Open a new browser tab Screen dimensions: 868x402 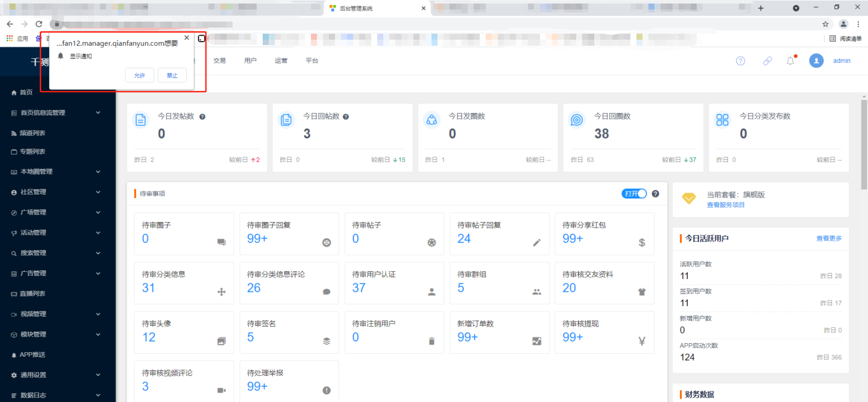pyautogui.click(x=761, y=8)
